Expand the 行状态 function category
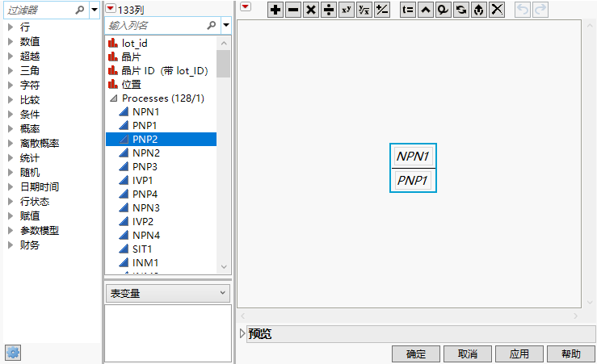 11,201
